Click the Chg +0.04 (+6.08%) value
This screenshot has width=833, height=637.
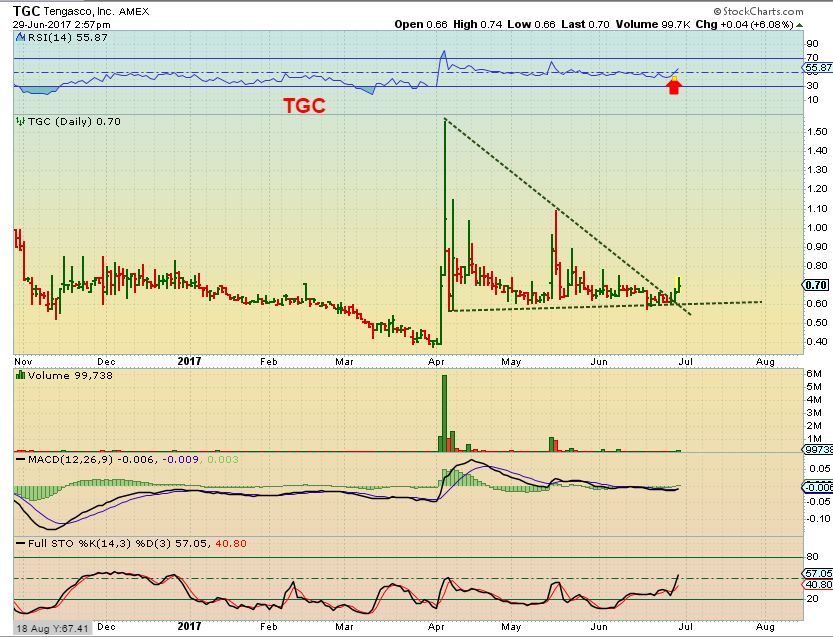[745, 24]
